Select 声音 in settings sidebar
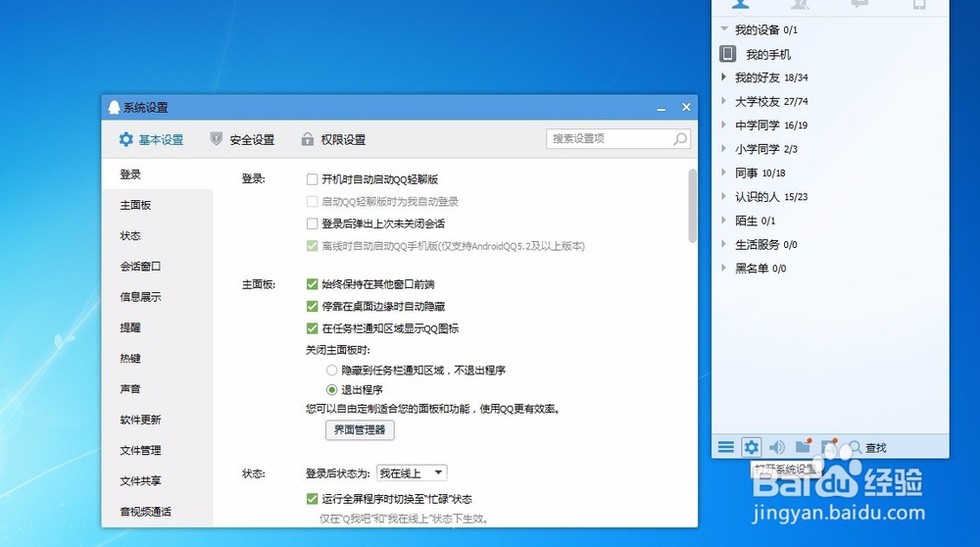This screenshot has width=980, height=547. [157, 389]
